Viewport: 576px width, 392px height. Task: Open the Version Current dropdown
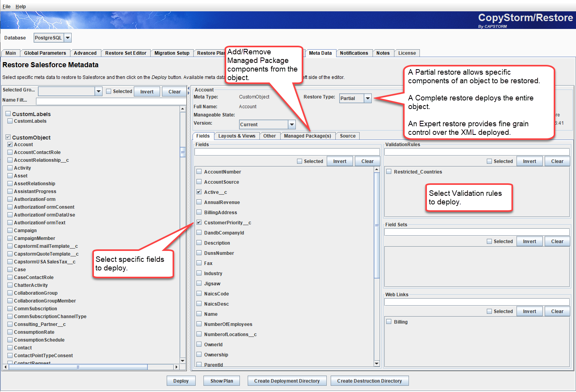267,124
